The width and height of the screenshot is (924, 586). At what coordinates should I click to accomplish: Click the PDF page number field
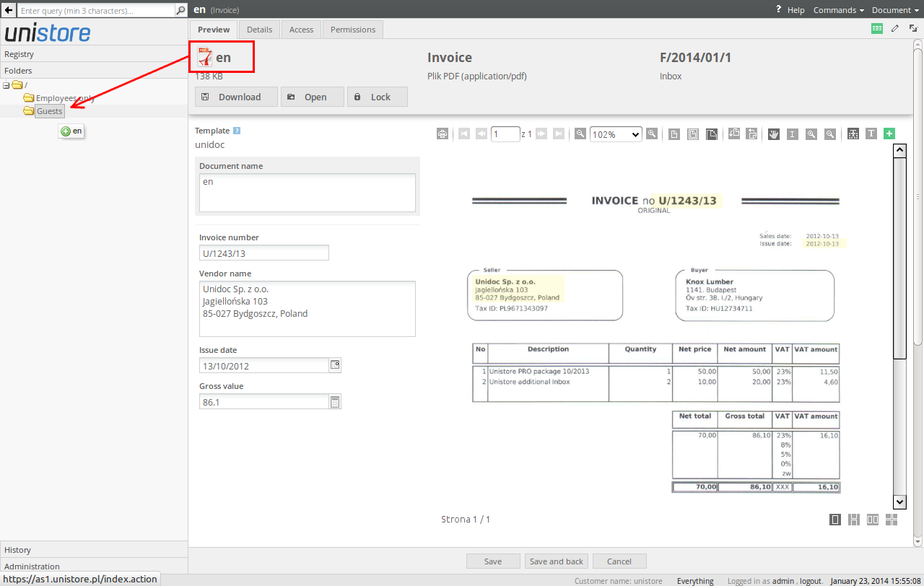click(x=505, y=134)
